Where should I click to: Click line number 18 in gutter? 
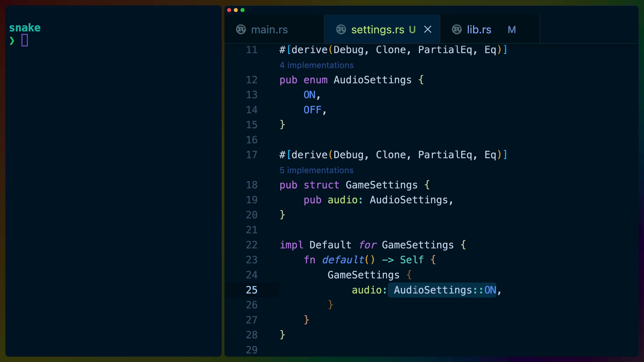(252, 185)
